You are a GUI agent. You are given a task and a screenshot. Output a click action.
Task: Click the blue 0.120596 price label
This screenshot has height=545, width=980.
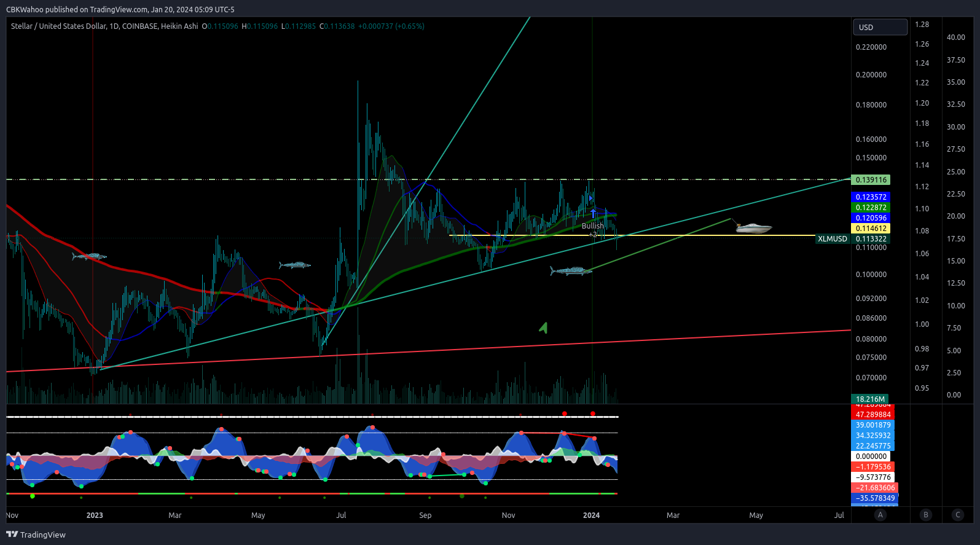tap(871, 218)
